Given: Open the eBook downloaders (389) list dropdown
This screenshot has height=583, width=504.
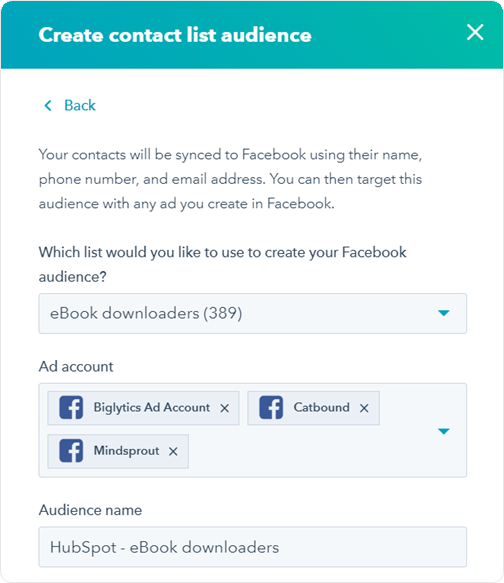Looking at the screenshot, I should [253, 313].
